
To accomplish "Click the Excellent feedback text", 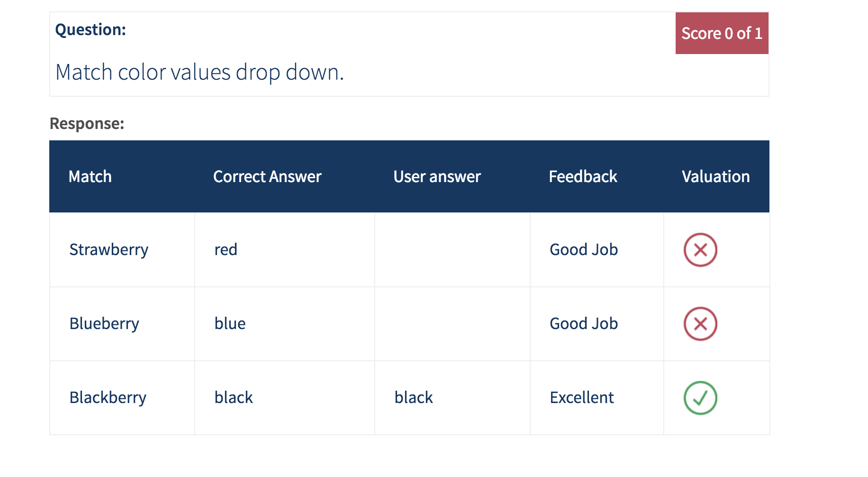I will pos(582,398).
